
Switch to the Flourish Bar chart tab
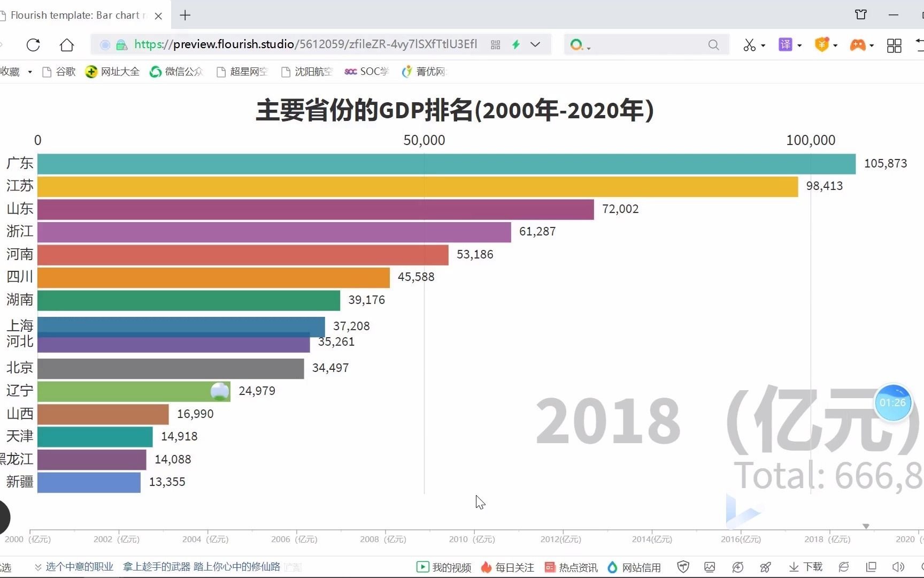[x=75, y=16]
